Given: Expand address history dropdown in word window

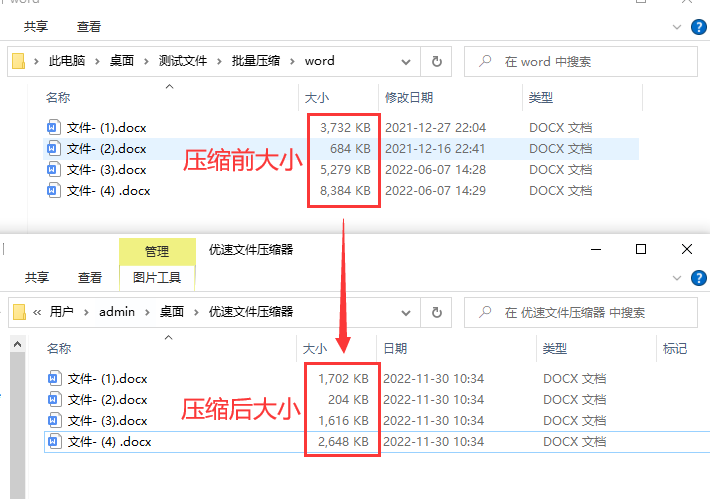Looking at the screenshot, I should point(406,62).
